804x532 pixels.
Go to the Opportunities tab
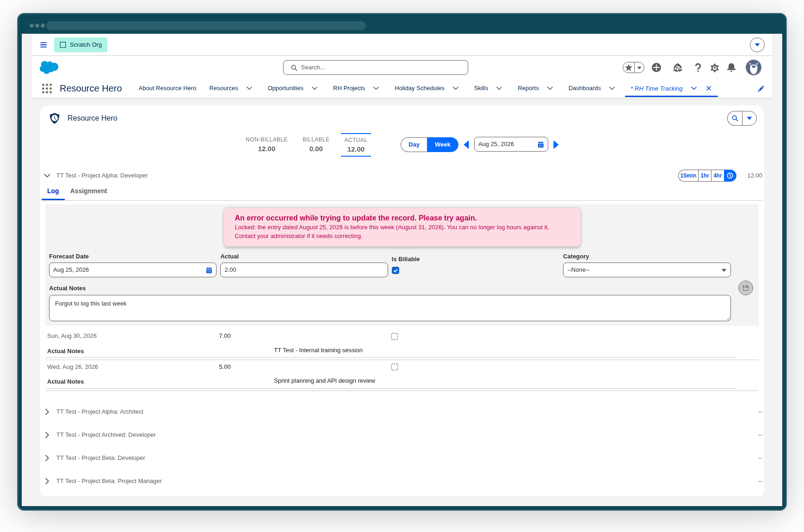tap(285, 88)
